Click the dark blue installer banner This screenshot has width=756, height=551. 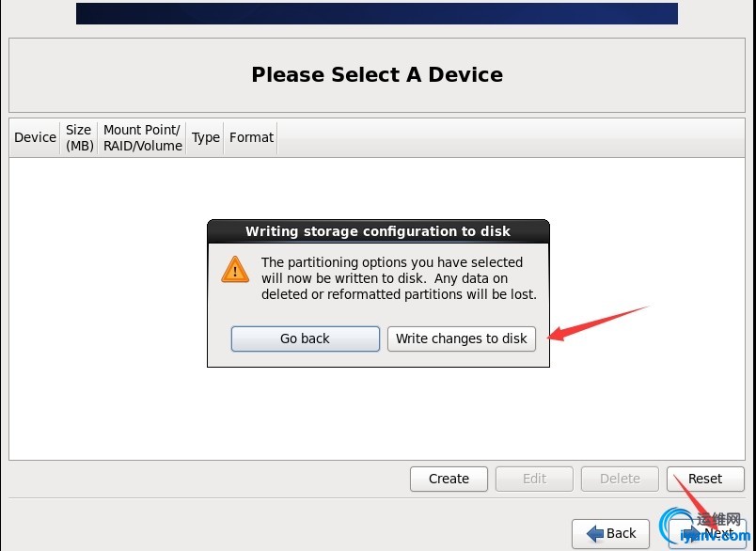click(x=377, y=13)
